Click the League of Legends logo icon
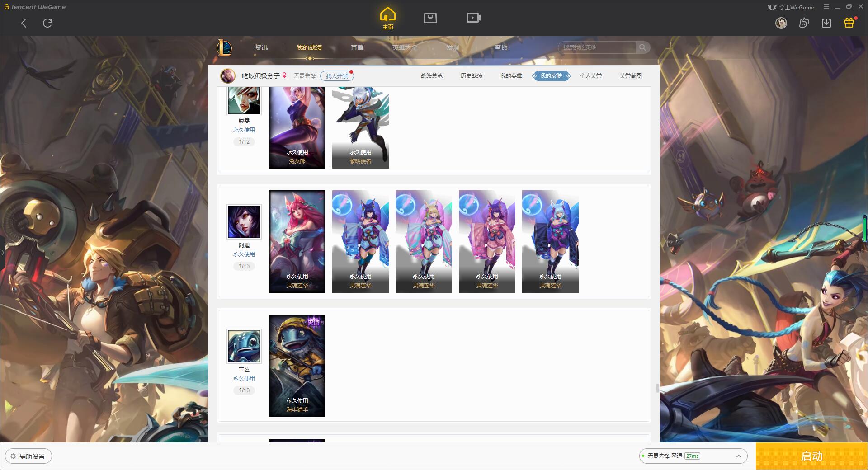 [224, 47]
